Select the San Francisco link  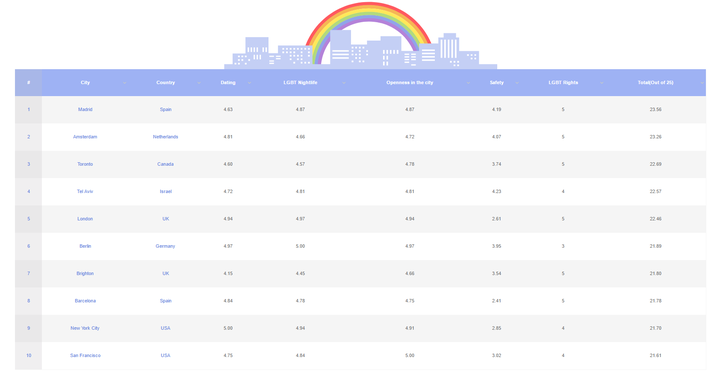click(x=85, y=355)
